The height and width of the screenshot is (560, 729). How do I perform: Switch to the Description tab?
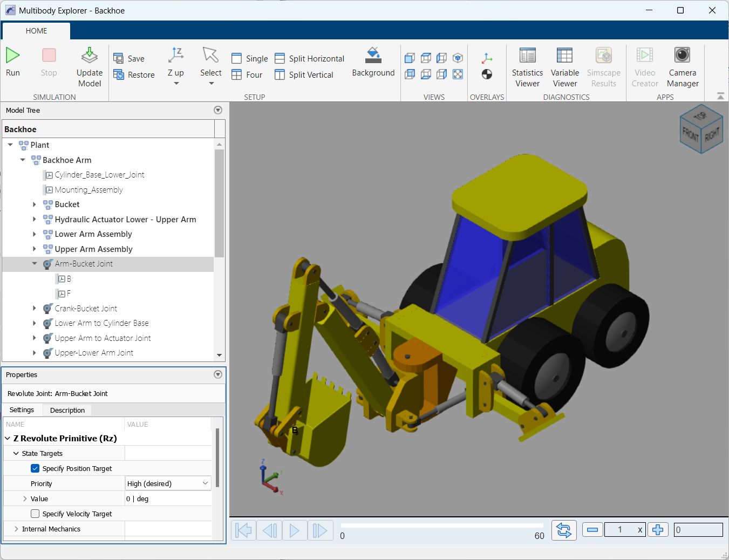[67, 410]
